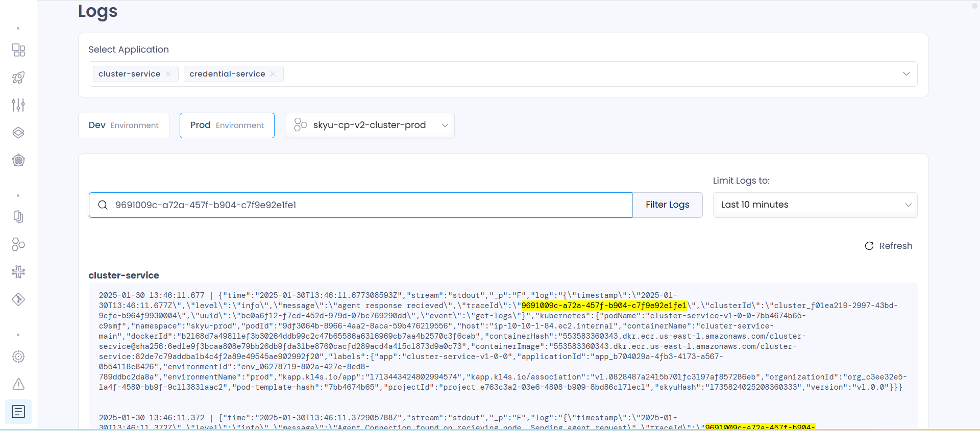Open the circuit chip icon in sidebar
The image size is (980, 431).
18,272
